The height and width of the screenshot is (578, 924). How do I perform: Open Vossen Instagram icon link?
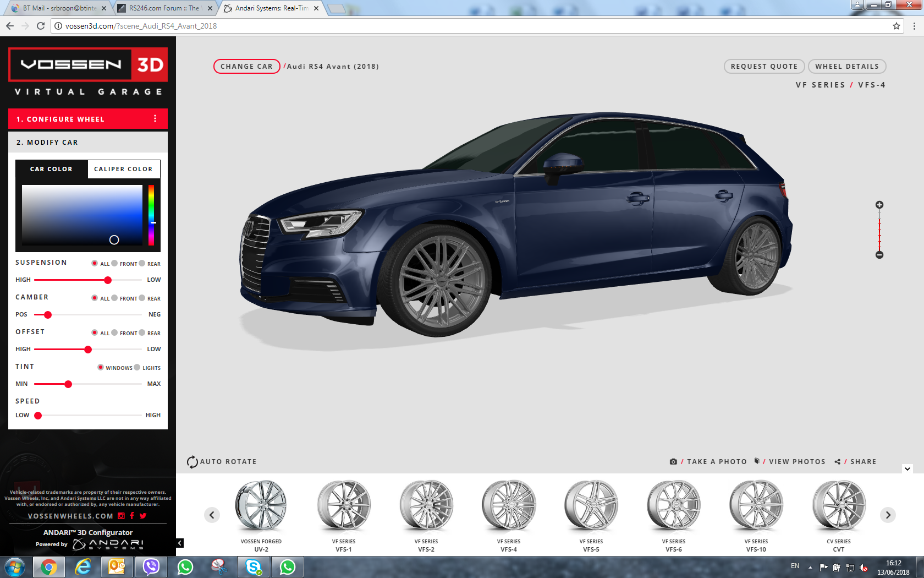coord(122,516)
